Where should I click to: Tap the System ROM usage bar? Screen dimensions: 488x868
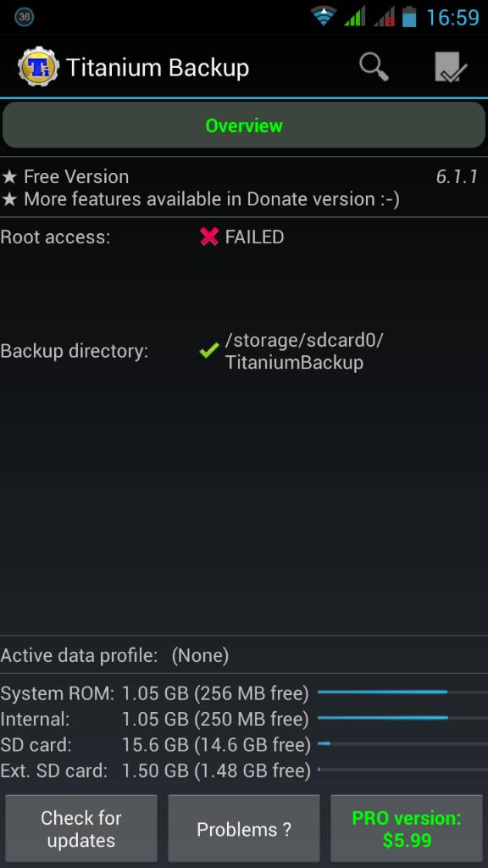402,692
